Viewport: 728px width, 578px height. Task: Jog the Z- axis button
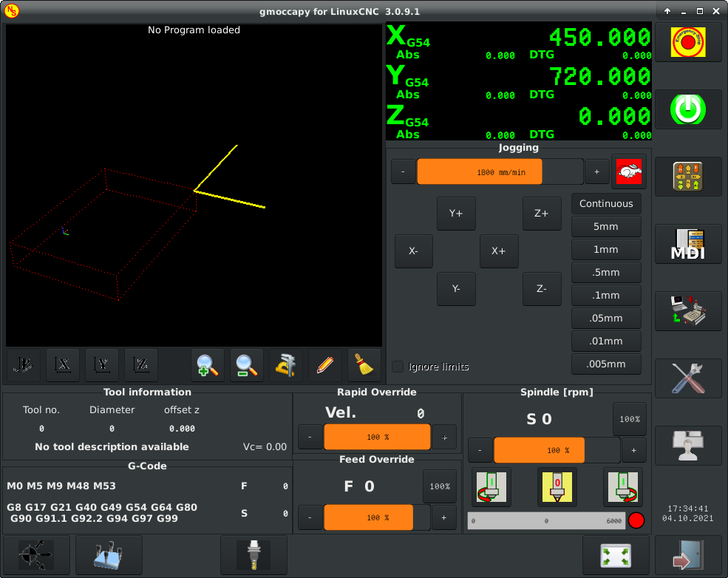pyautogui.click(x=542, y=289)
